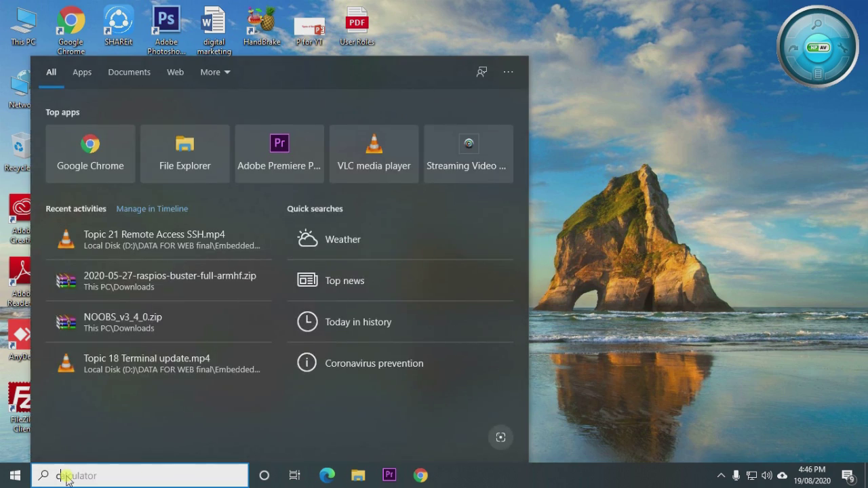Open Task View on the taskbar

tap(294, 475)
